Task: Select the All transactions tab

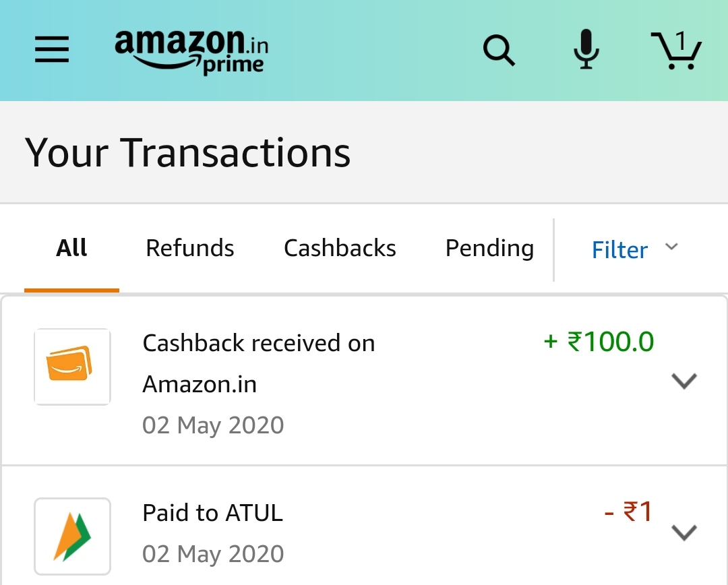Action: (x=71, y=248)
